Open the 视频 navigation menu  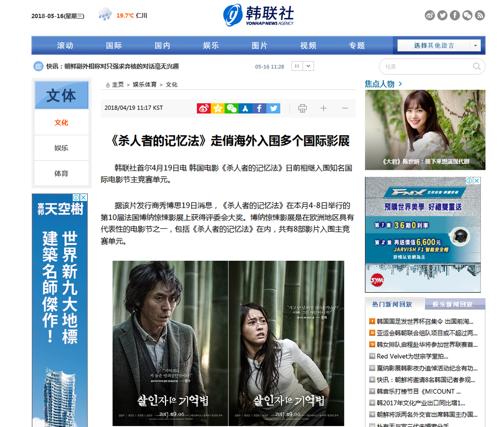308,46
